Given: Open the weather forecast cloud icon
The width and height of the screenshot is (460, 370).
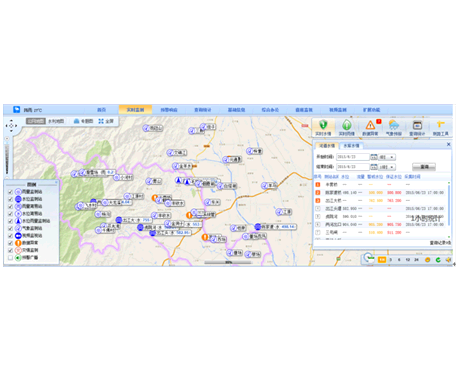Looking at the screenshot, I should pos(394,128).
